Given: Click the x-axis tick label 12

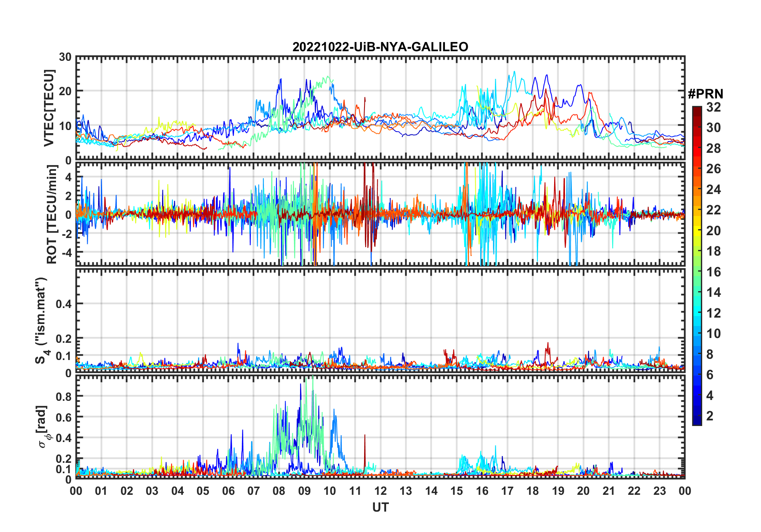Looking at the screenshot, I should (380, 491).
